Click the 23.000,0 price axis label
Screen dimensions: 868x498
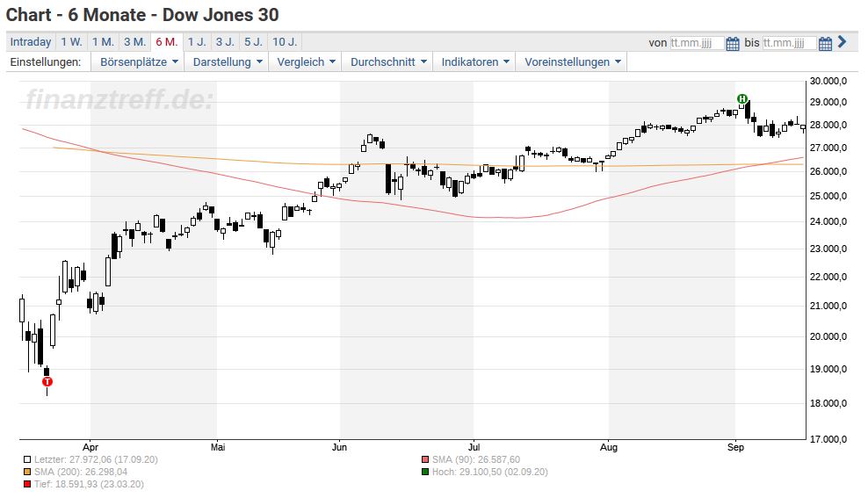tap(828, 249)
